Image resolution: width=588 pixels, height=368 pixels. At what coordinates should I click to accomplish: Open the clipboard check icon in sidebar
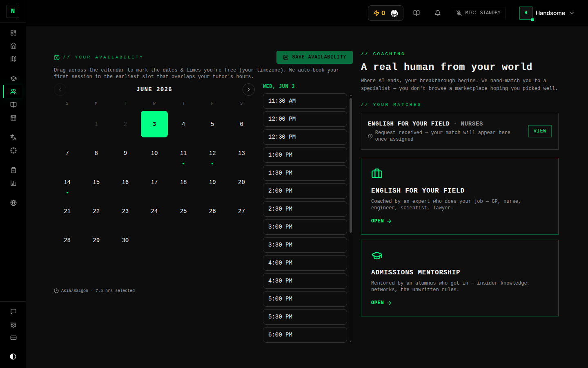point(13,170)
